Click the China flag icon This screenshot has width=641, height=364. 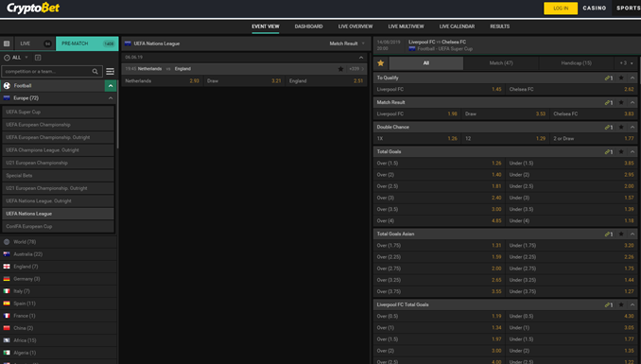click(x=7, y=327)
